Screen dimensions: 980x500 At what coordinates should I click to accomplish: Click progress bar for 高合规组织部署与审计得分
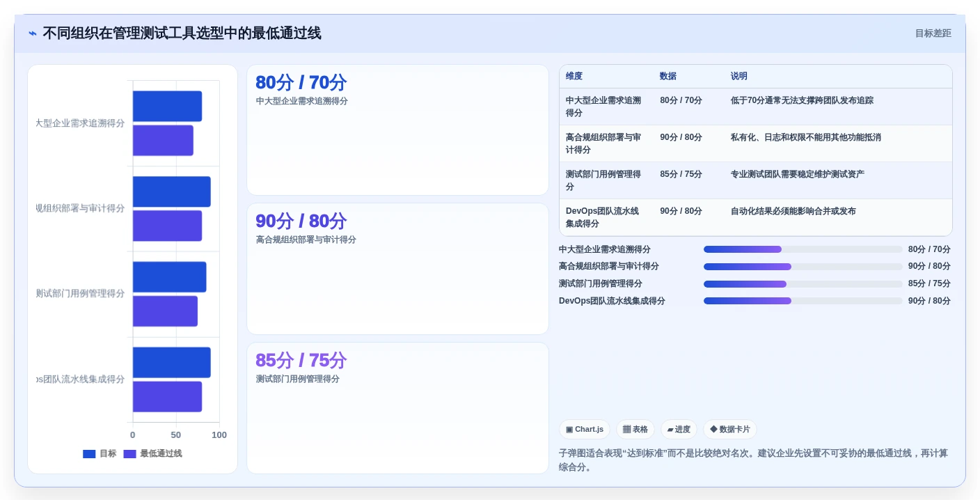click(803, 267)
